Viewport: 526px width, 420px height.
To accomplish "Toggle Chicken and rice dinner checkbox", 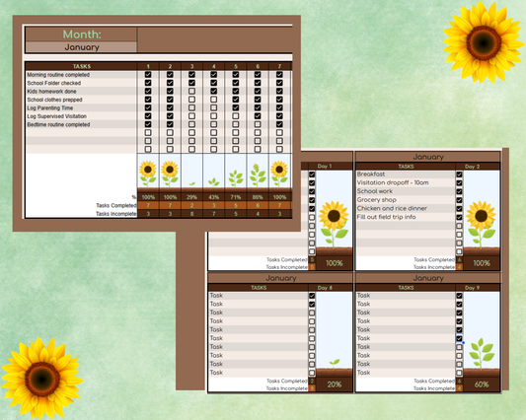I will [459, 208].
